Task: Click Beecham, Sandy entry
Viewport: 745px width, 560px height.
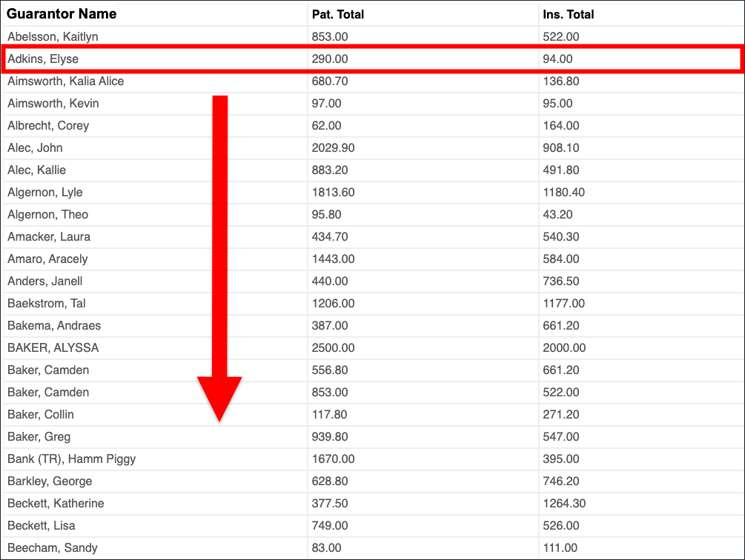Action: [53, 547]
